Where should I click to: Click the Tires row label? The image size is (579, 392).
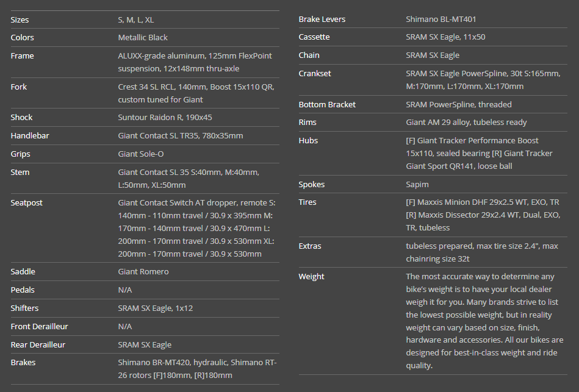click(307, 202)
